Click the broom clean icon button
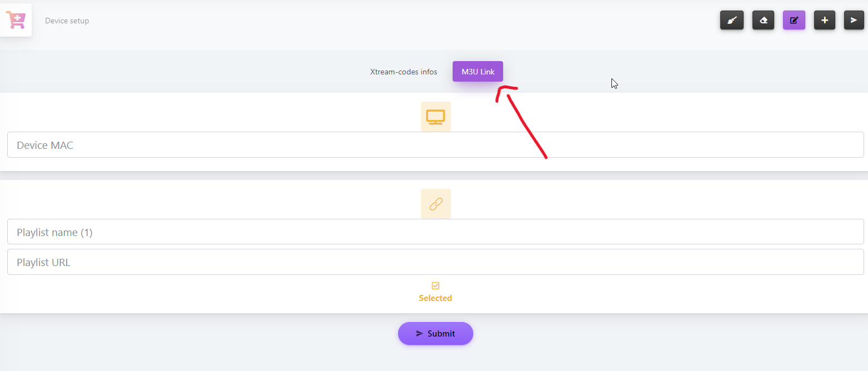Image resolution: width=868 pixels, height=371 pixels. [x=732, y=21]
